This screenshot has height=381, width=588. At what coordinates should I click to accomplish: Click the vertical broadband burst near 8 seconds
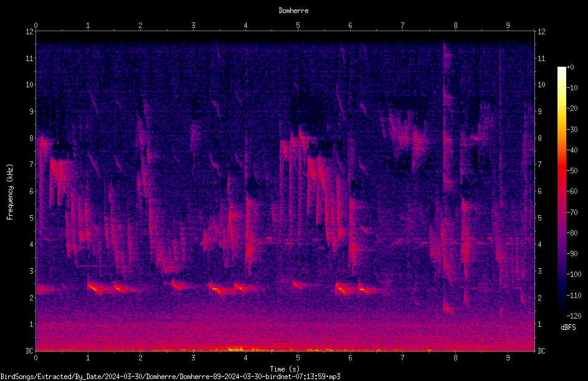447,176
